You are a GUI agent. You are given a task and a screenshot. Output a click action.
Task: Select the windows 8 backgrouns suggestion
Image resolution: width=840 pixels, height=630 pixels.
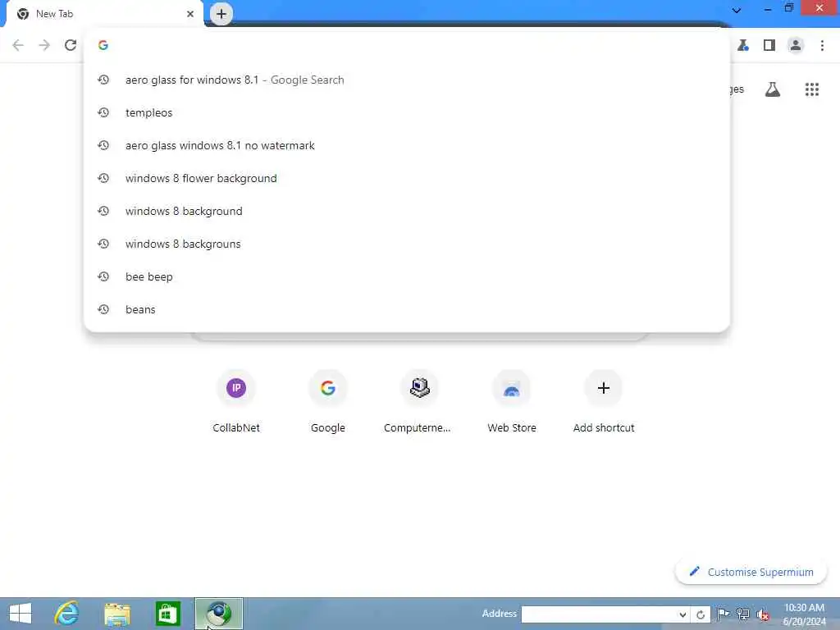pyautogui.click(x=407, y=244)
